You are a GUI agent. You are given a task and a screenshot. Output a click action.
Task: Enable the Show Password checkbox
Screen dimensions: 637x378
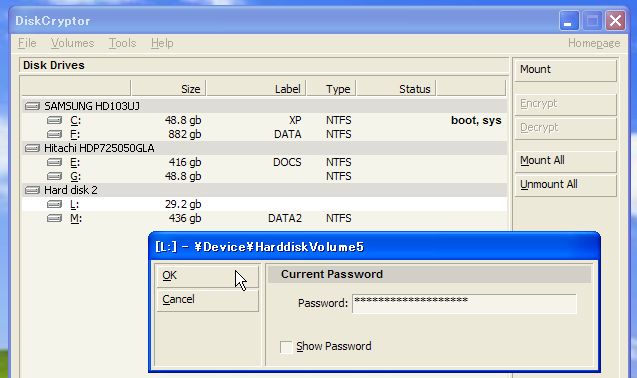pos(286,347)
